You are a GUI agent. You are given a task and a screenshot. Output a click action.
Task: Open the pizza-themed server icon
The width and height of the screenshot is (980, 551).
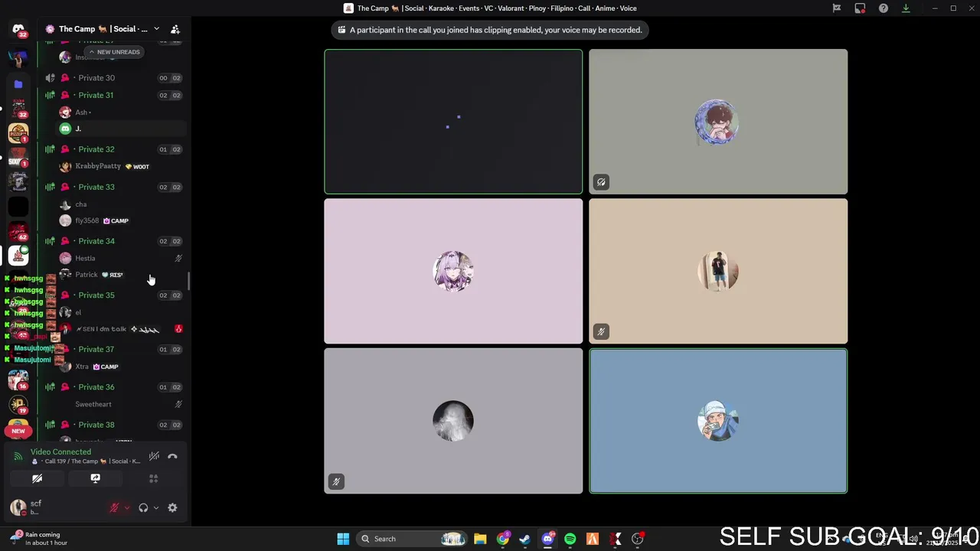pyautogui.click(x=18, y=133)
